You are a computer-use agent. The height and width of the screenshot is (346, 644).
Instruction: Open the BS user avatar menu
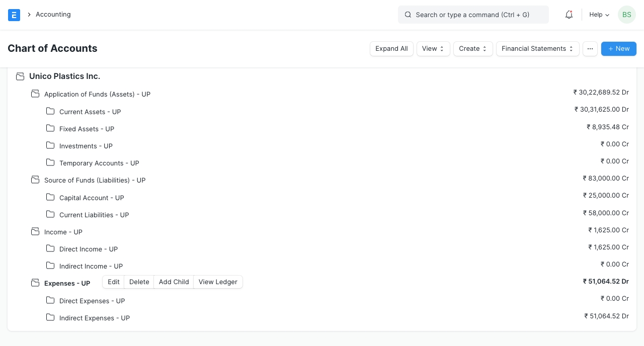coord(626,15)
